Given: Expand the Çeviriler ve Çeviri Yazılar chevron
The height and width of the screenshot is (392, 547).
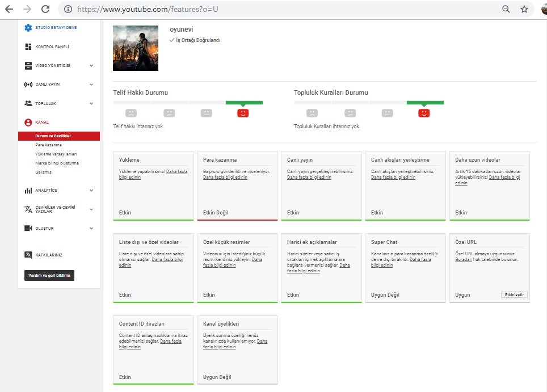Looking at the screenshot, I should [x=91, y=209].
